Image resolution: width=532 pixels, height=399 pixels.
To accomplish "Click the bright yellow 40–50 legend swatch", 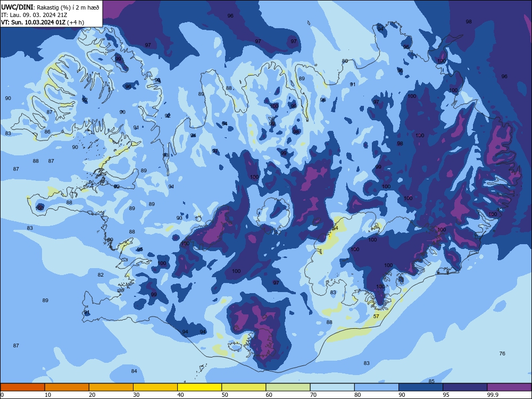I will (x=199, y=387).
